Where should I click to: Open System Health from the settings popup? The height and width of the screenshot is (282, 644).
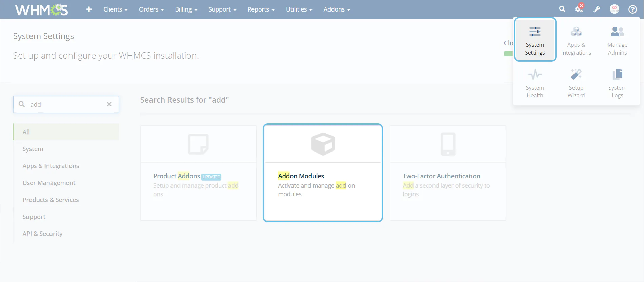tap(535, 83)
